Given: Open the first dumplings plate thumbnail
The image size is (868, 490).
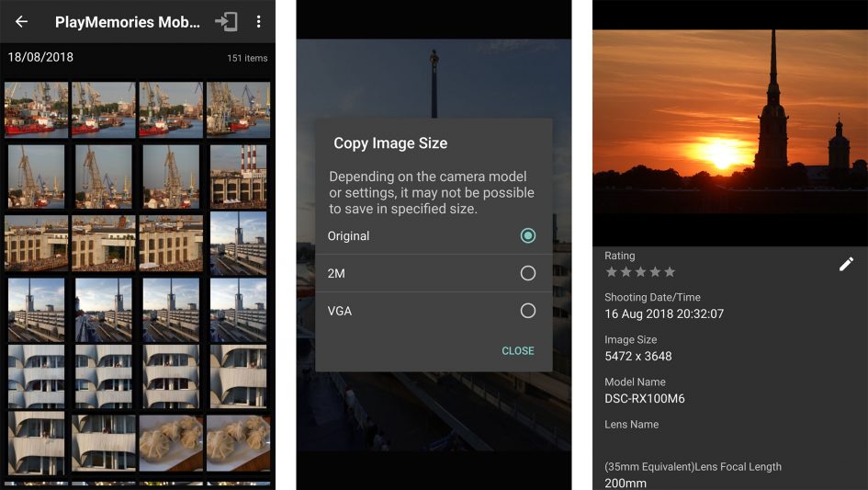Looking at the screenshot, I should pyautogui.click(x=171, y=443).
